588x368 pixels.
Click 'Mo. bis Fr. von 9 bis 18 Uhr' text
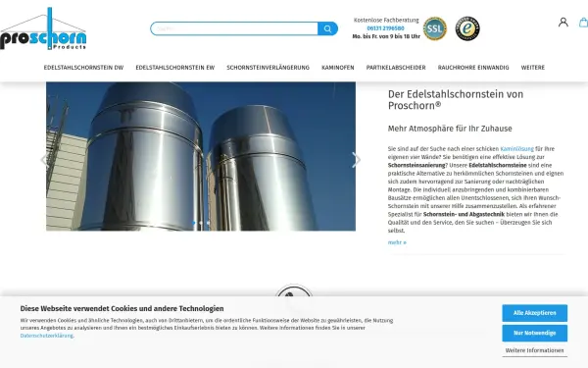(x=386, y=36)
